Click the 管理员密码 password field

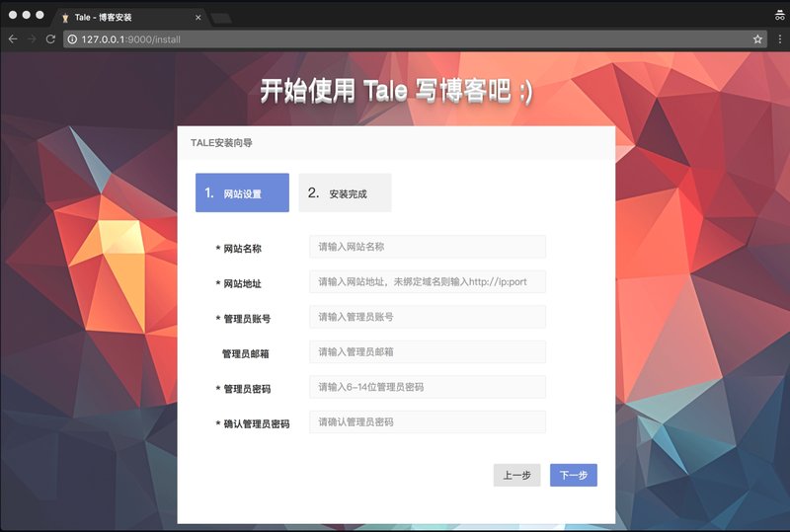(427, 387)
